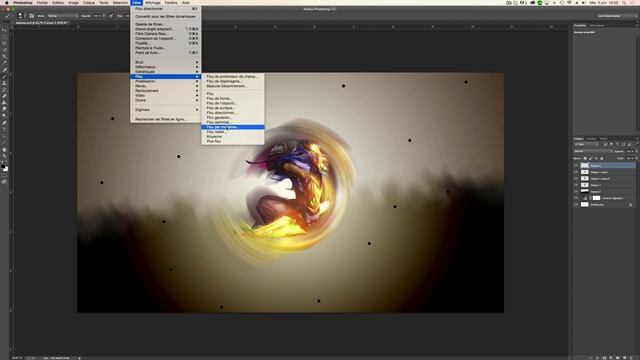Select the Zoom tool
This screenshot has height=360, width=640.
click(4, 156)
